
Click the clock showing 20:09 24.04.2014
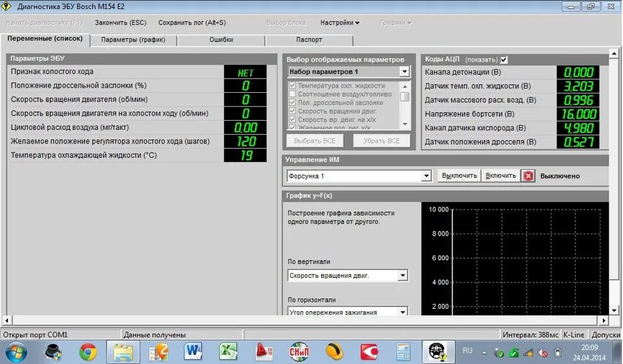click(x=589, y=352)
